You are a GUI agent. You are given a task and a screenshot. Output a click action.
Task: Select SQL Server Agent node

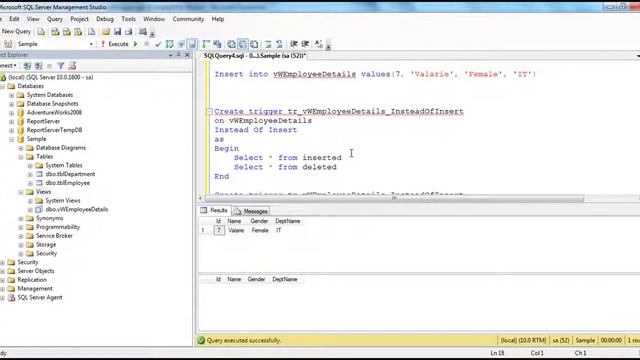pyautogui.click(x=40, y=298)
